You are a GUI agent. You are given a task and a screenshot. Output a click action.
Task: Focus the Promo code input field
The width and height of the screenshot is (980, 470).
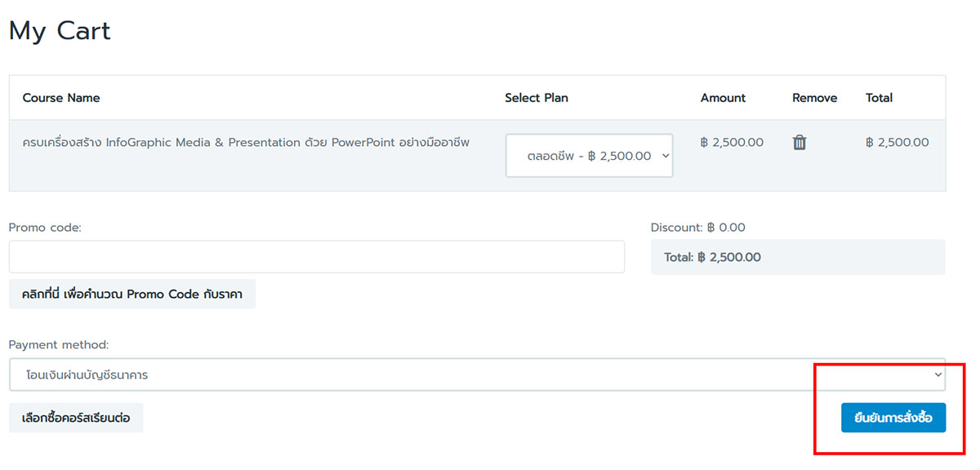click(317, 256)
